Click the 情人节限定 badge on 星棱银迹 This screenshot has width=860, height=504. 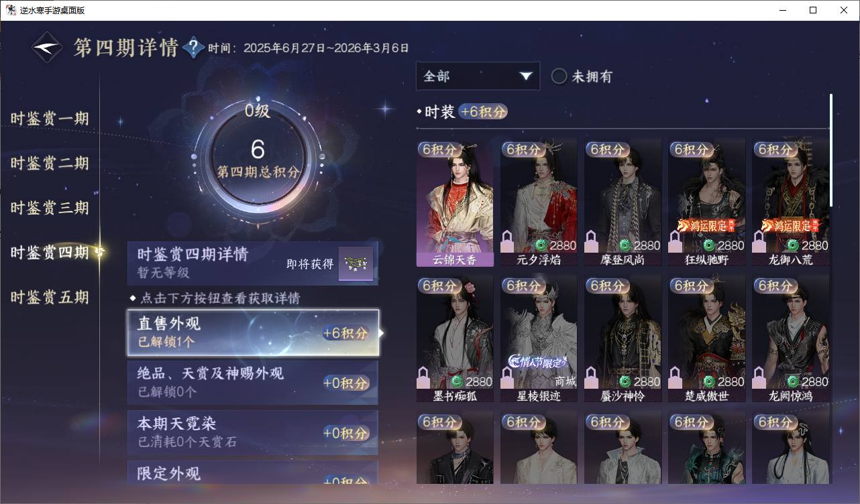tap(537, 361)
